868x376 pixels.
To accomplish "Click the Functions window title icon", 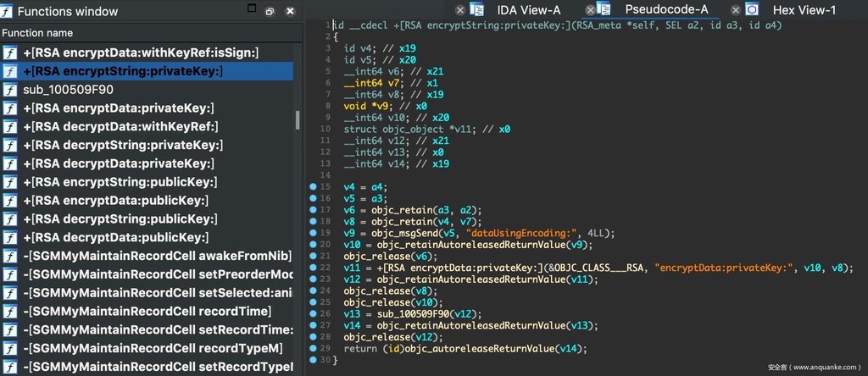I will point(8,11).
